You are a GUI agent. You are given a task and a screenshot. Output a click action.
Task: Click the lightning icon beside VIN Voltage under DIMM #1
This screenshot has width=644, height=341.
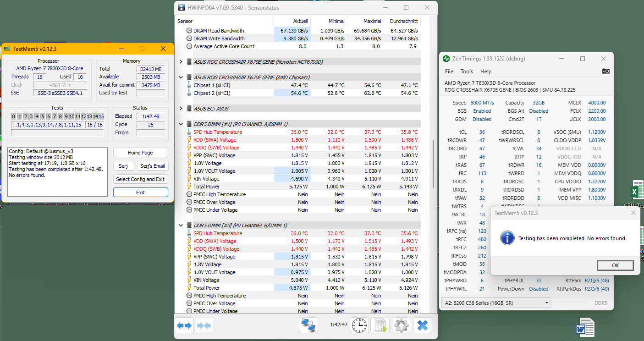point(189,179)
